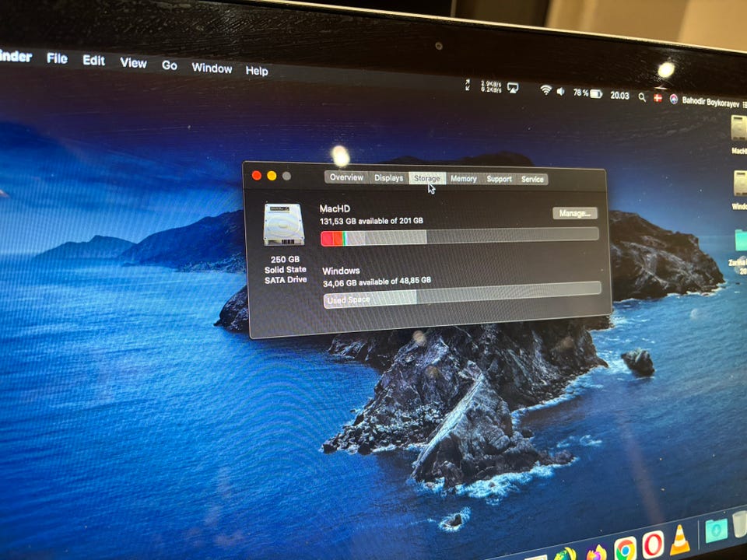
Task: Click the Siri icon in the menu bar
Action: click(673, 99)
